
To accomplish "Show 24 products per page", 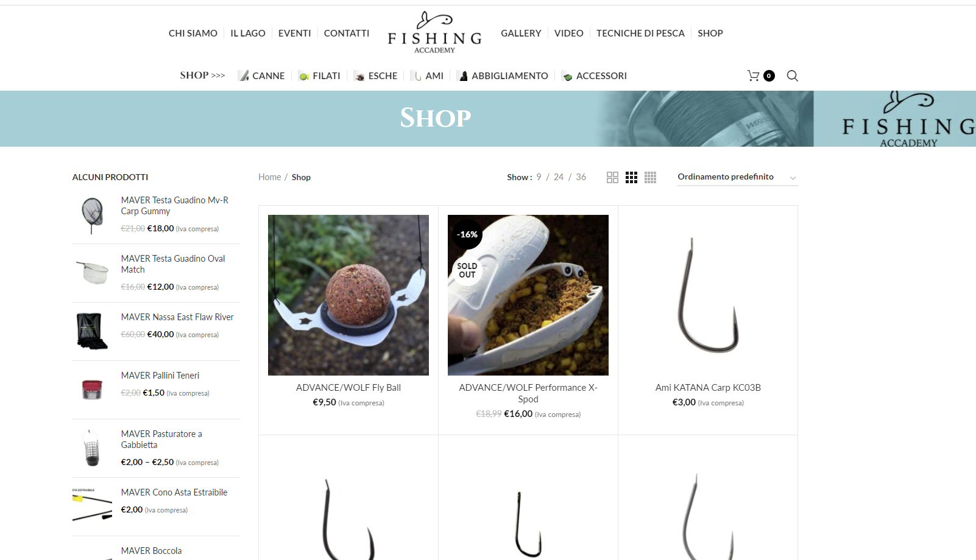I will tap(559, 177).
